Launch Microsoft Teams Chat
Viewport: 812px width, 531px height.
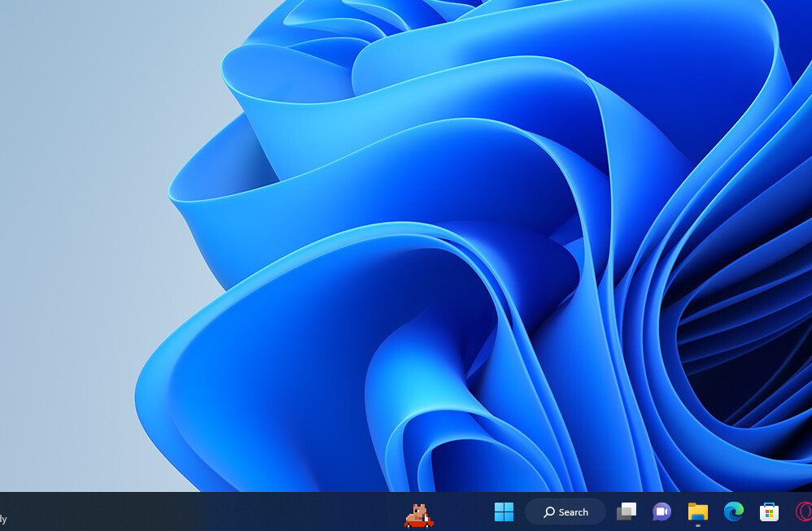(661, 511)
